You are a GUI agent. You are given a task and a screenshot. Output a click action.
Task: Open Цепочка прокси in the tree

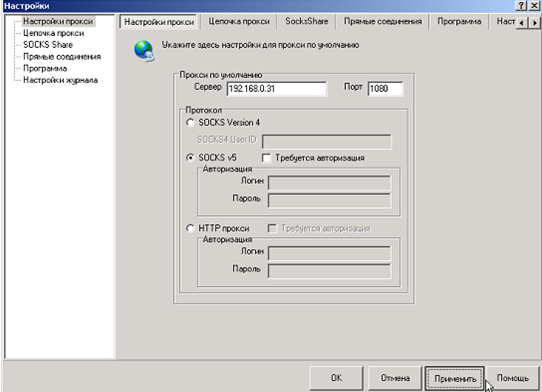pos(54,33)
